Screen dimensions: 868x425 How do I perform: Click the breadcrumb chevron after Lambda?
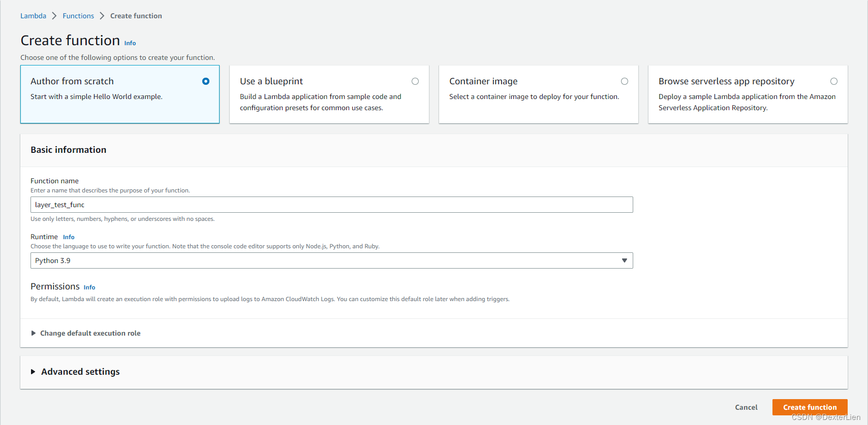tap(54, 16)
